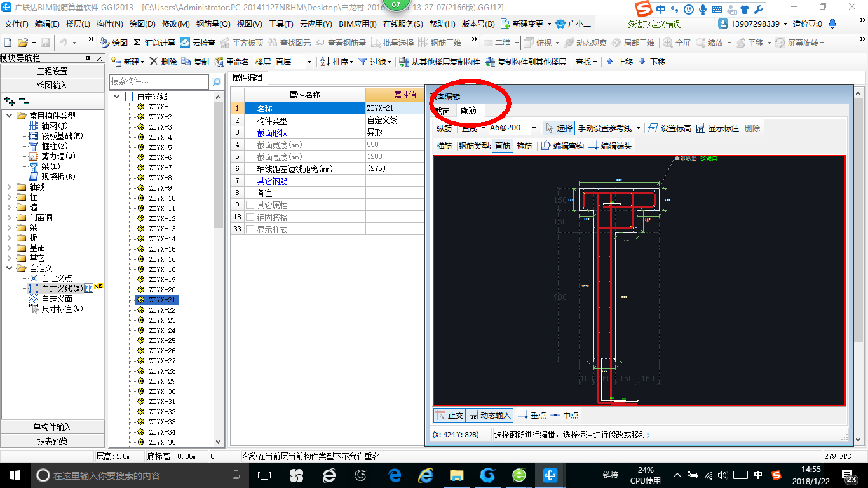Open the BIM应用(I) menu
The width and height of the screenshot is (868, 488).
358,24
